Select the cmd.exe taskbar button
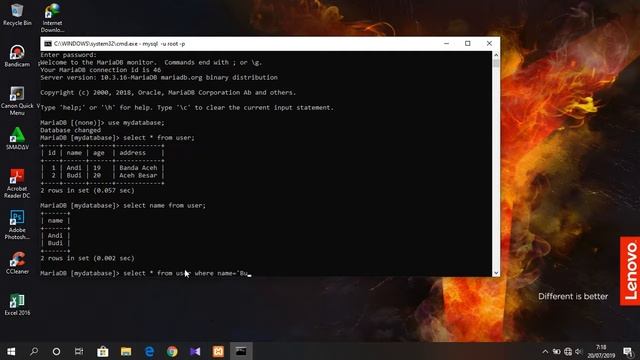Viewport: 640px width, 360px height. pos(241,351)
